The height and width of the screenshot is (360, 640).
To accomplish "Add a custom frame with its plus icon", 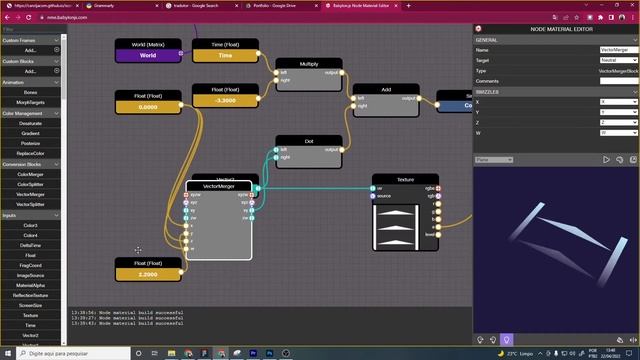I will [57, 50].
